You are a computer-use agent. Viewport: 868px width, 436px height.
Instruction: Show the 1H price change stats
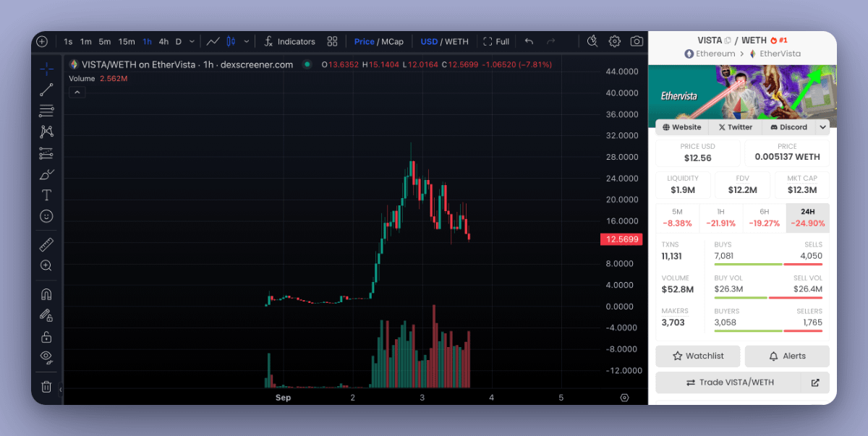pos(720,218)
